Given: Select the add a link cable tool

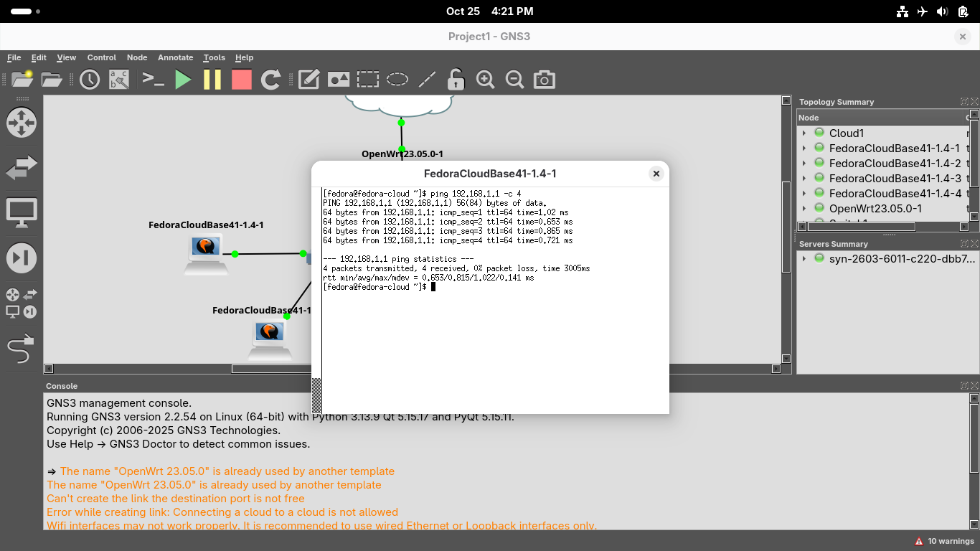Looking at the screenshot, I should click(21, 348).
